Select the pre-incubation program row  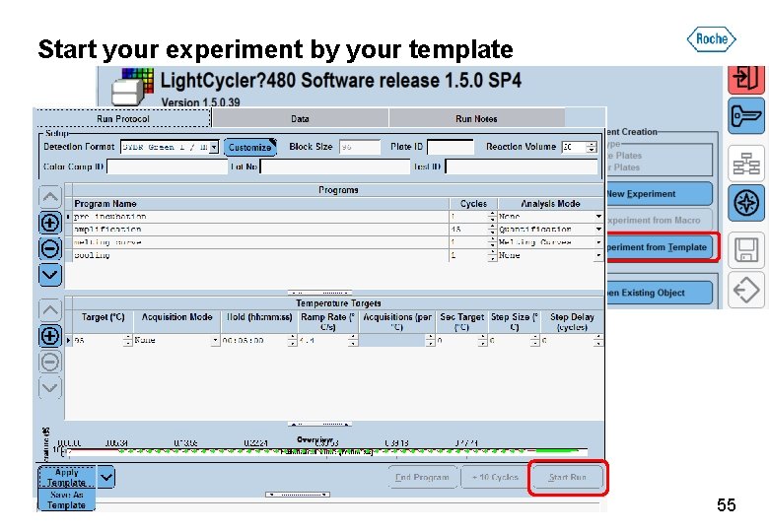pyautogui.click(x=333, y=217)
